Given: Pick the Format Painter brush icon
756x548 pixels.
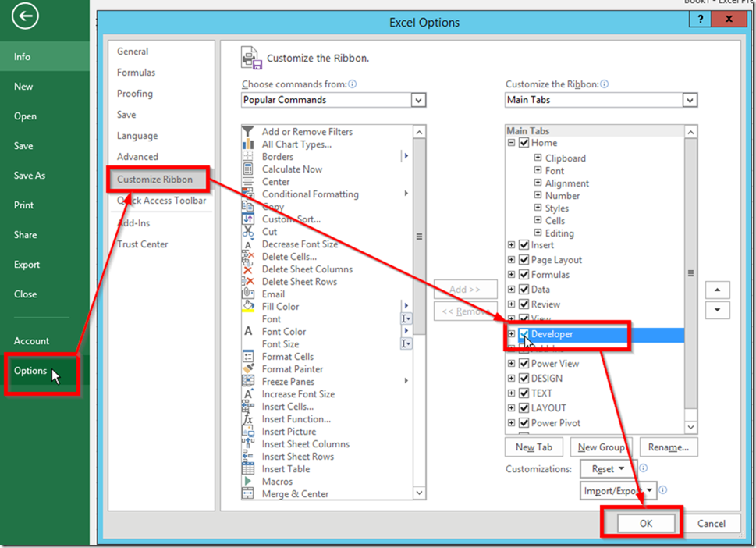Looking at the screenshot, I should pyautogui.click(x=248, y=368).
